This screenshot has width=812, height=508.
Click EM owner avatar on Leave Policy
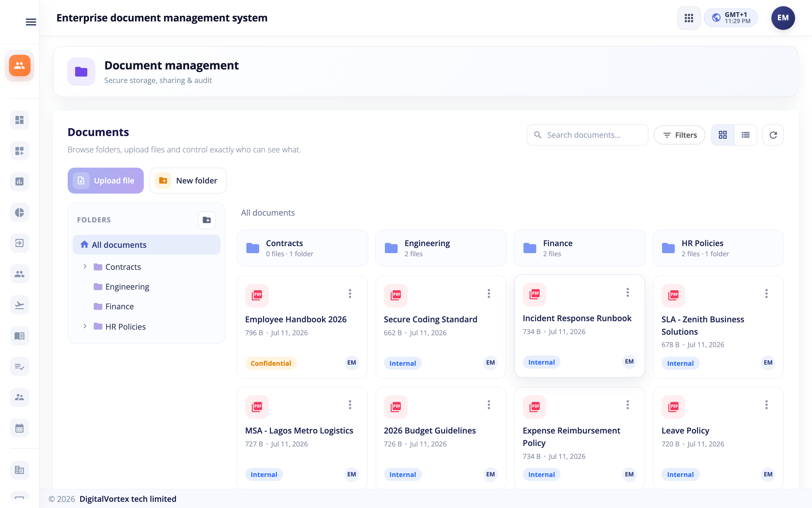[x=768, y=474]
